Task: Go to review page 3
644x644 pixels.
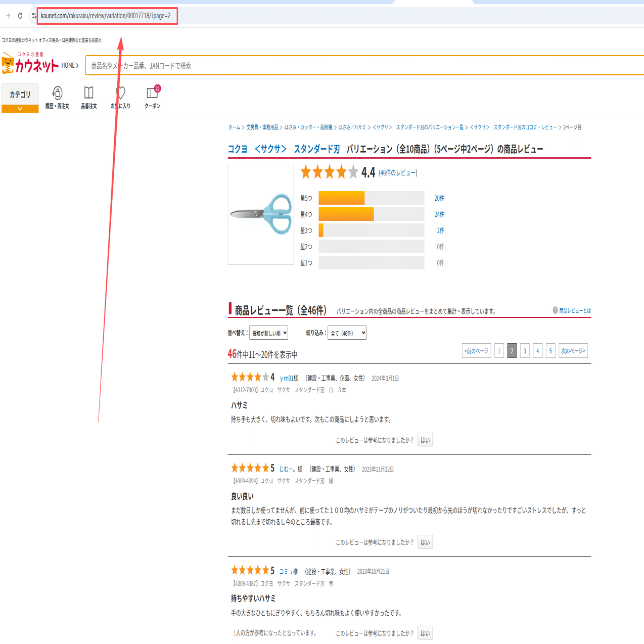Action: tap(525, 351)
